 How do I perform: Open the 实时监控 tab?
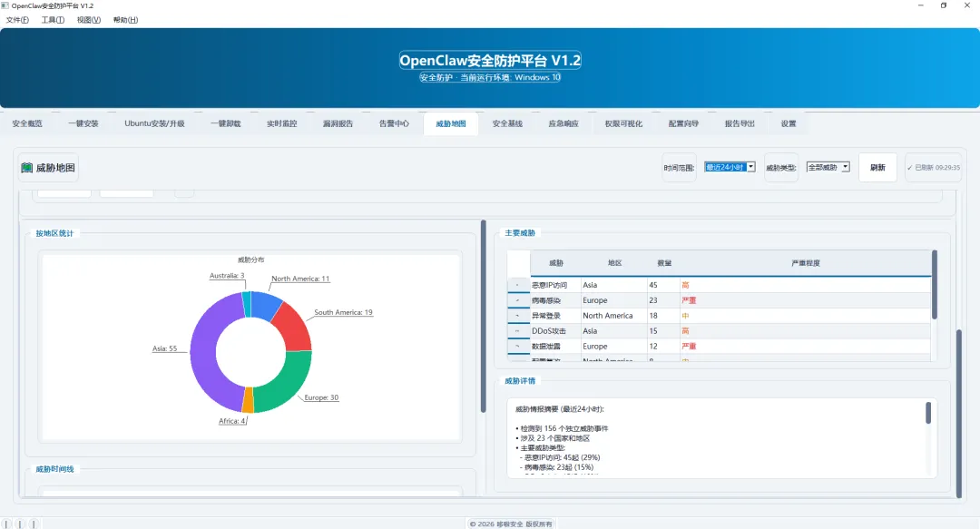282,123
